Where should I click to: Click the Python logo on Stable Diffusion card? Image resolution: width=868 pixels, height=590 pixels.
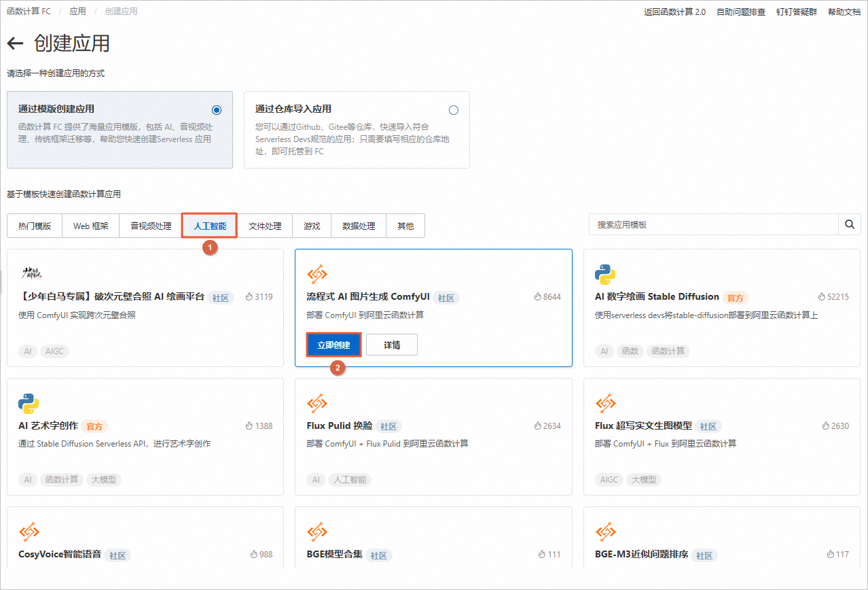pyautogui.click(x=605, y=275)
